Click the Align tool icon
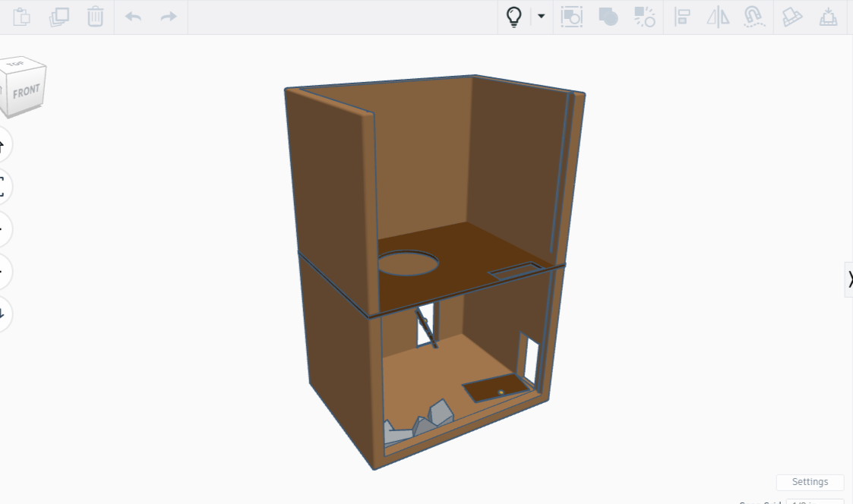Image resolution: width=853 pixels, height=504 pixels. click(x=682, y=17)
